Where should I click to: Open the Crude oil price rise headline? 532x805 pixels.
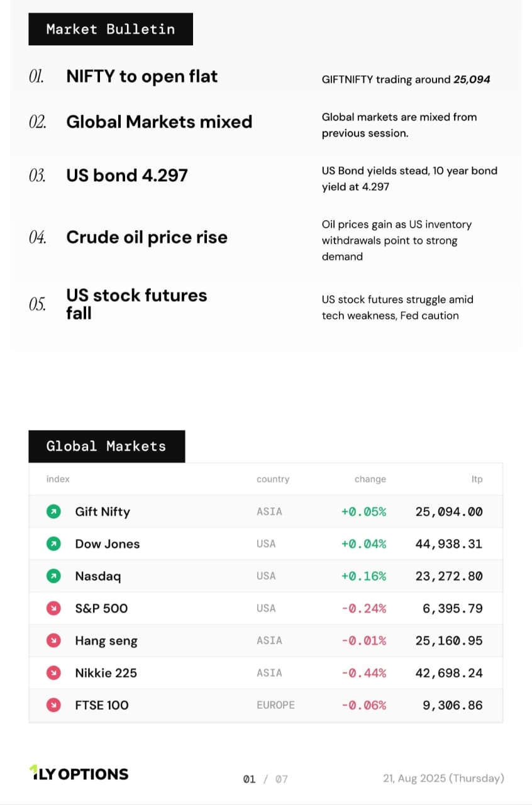(x=147, y=237)
